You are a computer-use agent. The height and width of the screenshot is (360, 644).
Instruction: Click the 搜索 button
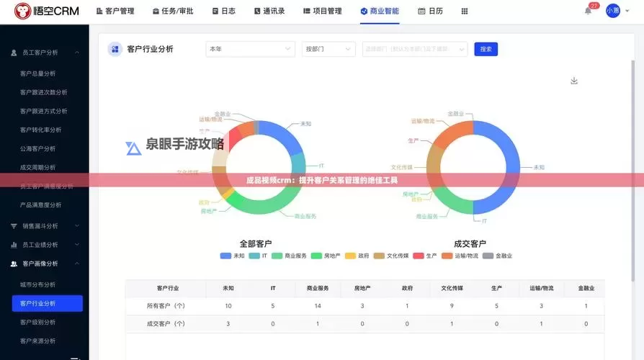pos(486,49)
